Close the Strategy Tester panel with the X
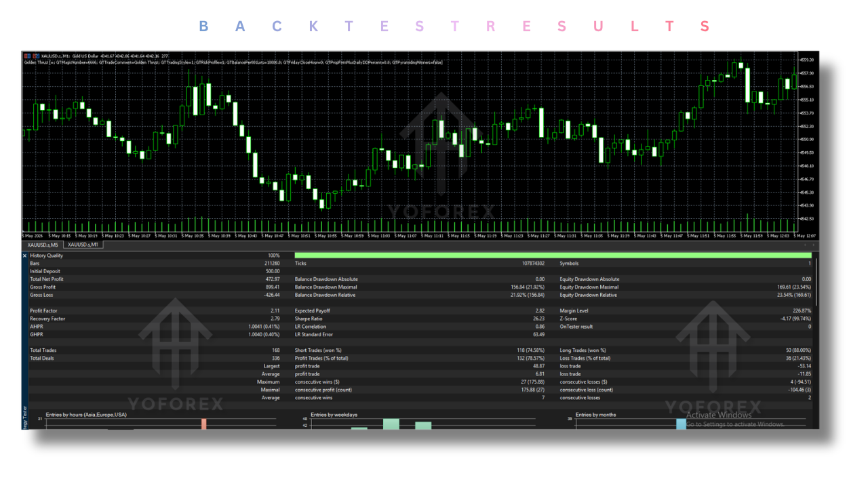The height and width of the screenshot is (488, 868). click(25, 256)
